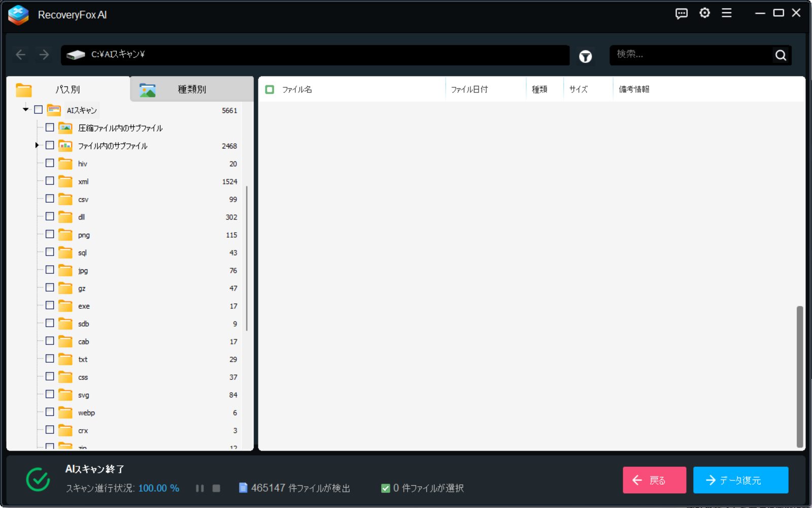This screenshot has width=812, height=508.
Task: Click the detected files document icon
Action: click(243, 488)
